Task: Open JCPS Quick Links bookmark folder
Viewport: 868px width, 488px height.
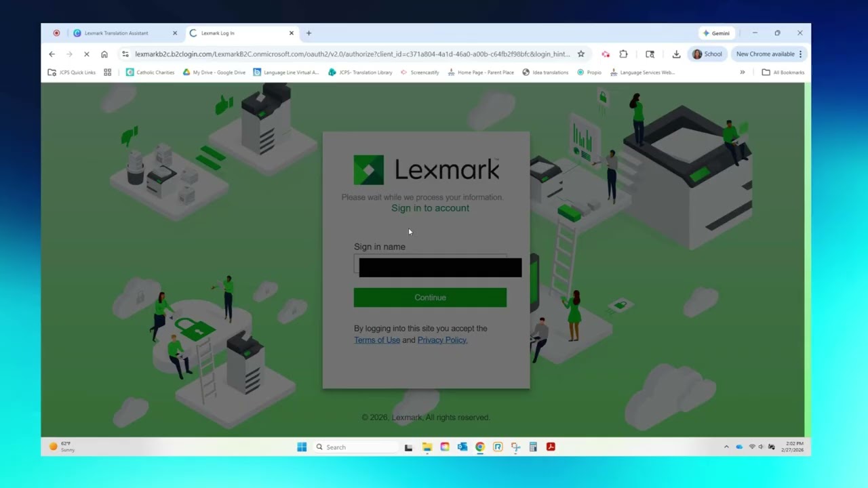Action: [72, 73]
